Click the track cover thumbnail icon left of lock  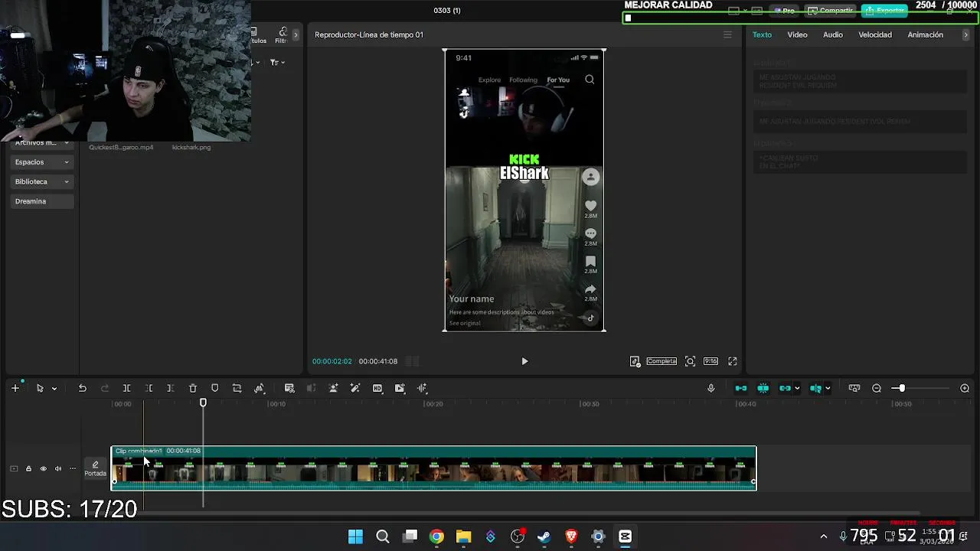14,468
